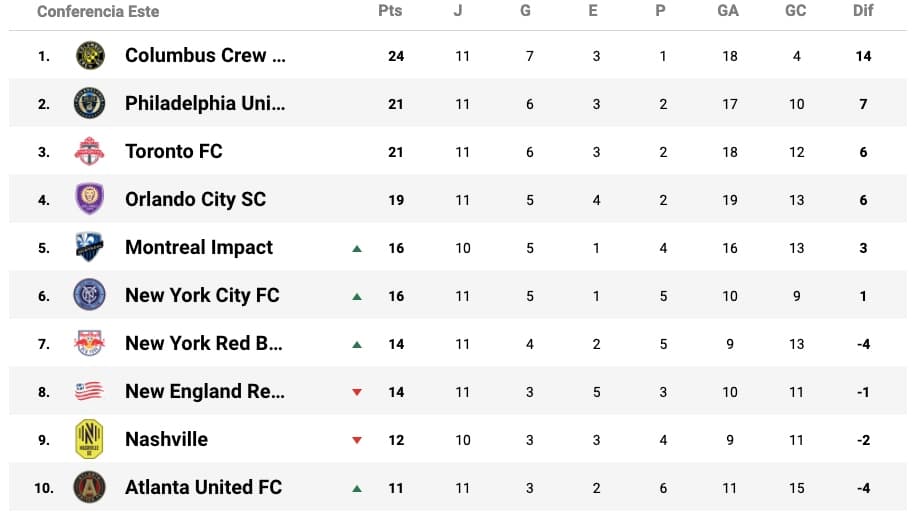Click the New England Revolution logo
Viewport: 913px width, 515px height.
click(x=90, y=391)
